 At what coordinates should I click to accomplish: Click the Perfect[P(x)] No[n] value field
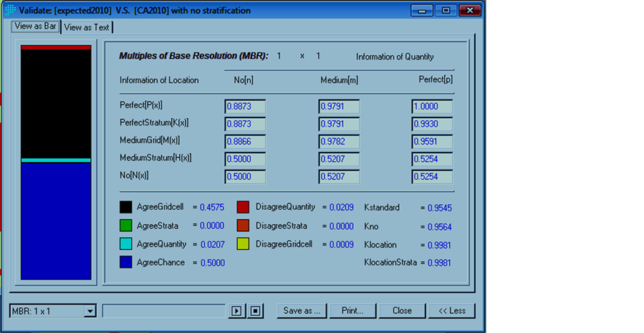coord(245,106)
